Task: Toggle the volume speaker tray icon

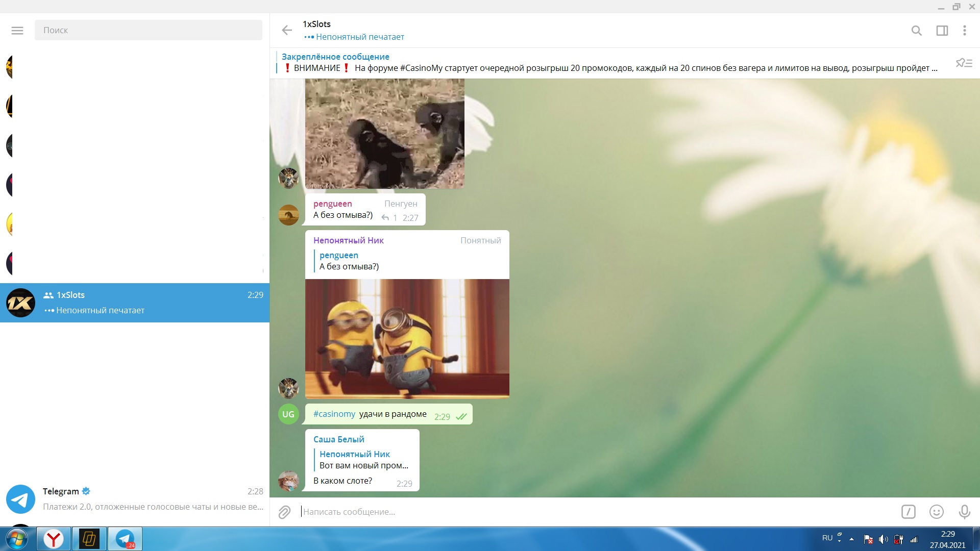Action: coord(883,539)
